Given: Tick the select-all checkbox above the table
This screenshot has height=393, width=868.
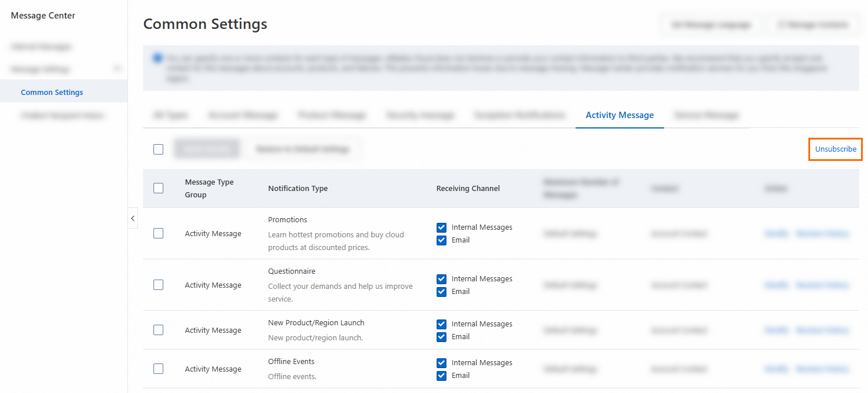Looking at the screenshot, I should (158, 149).
